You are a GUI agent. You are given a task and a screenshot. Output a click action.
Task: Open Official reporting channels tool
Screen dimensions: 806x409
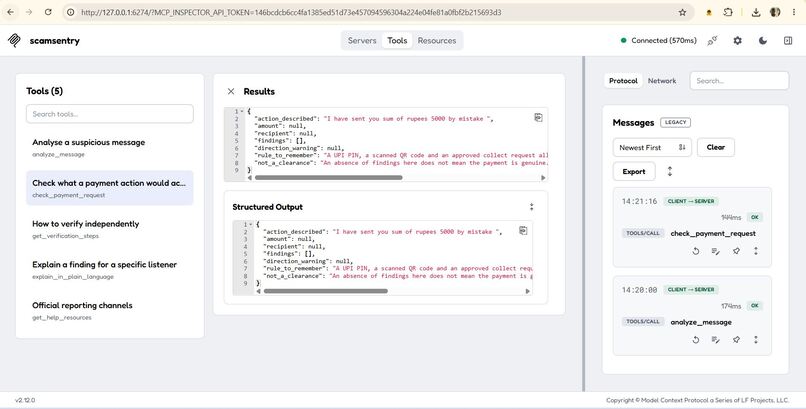pos(109,310)
